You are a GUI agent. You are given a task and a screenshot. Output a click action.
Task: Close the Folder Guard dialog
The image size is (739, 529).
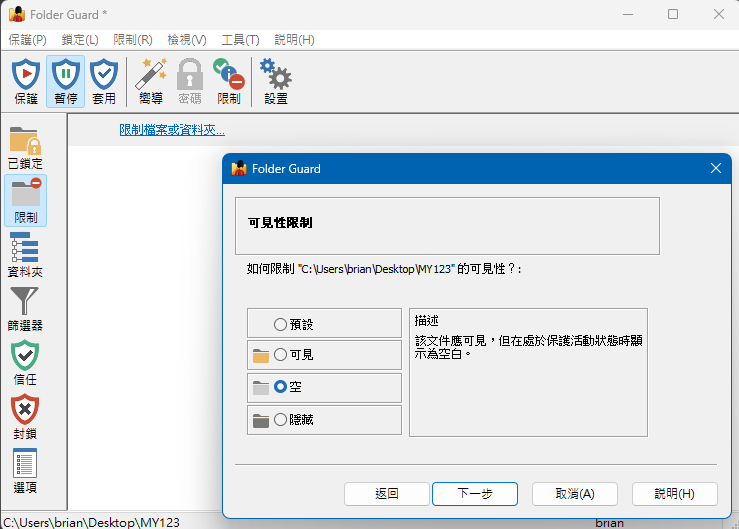point(715,169)
